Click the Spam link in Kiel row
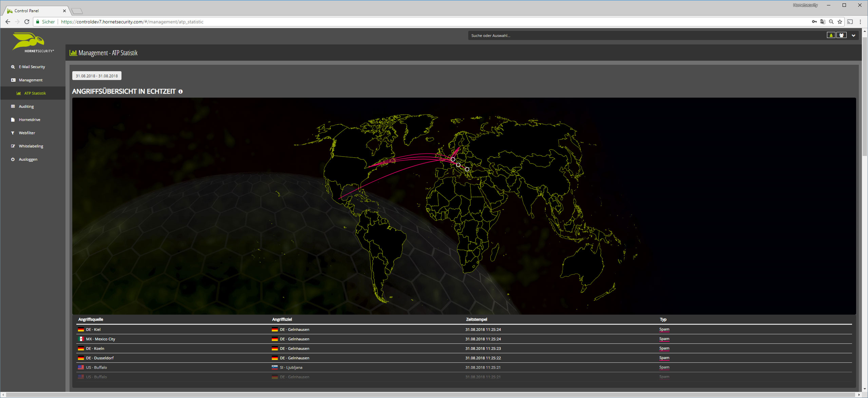Image resolution: width=868 pixels, height=398 pixels. tap(664, 330)
